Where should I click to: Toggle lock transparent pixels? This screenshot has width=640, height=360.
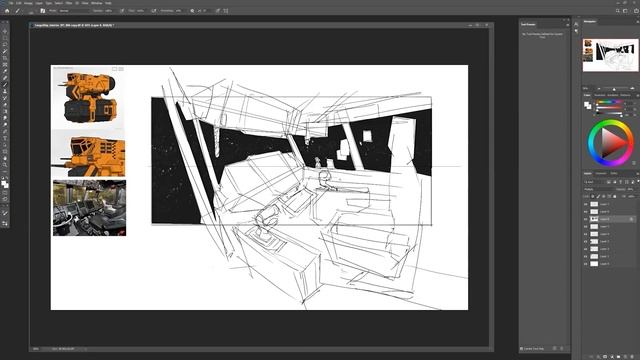[593, 196]
